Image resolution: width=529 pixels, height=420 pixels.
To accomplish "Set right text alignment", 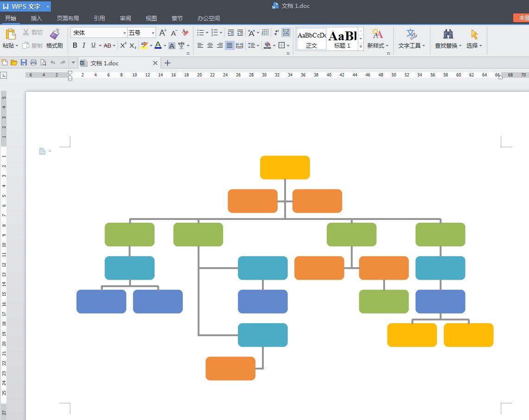I will pyautogui.click(x=220, y=45).
